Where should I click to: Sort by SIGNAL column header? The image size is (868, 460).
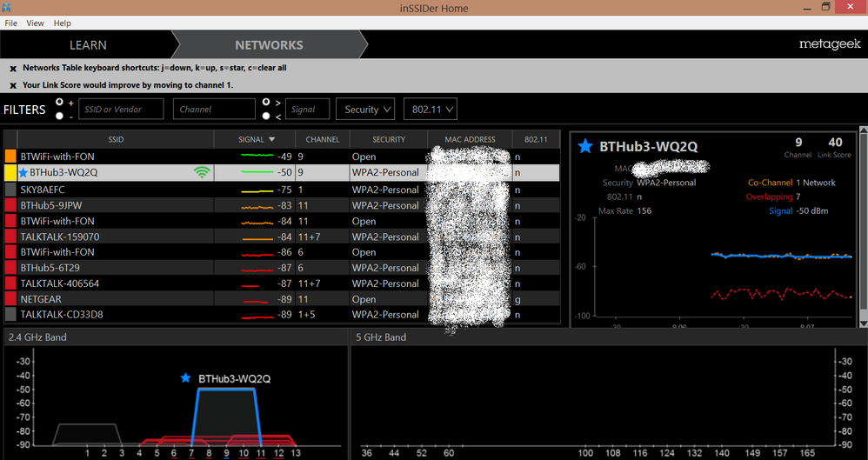[255, 139]
